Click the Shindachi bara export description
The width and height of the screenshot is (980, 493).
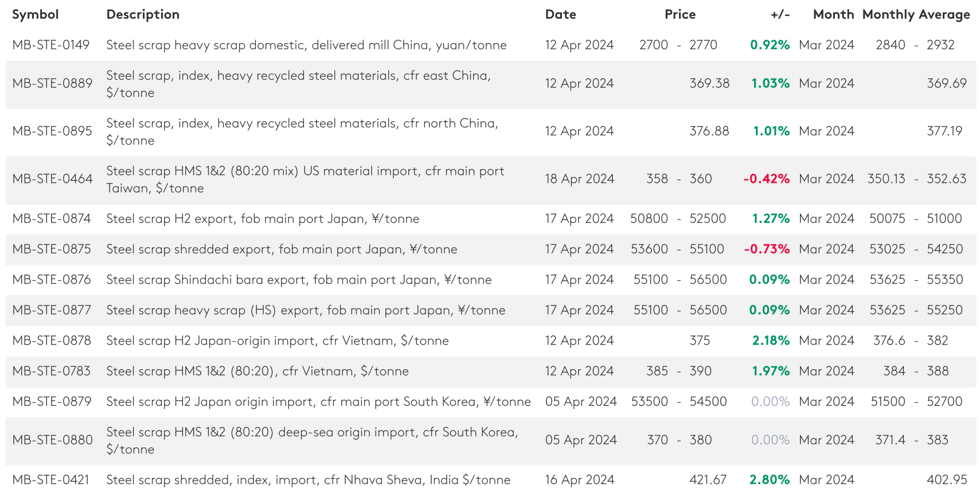[299, 280]
